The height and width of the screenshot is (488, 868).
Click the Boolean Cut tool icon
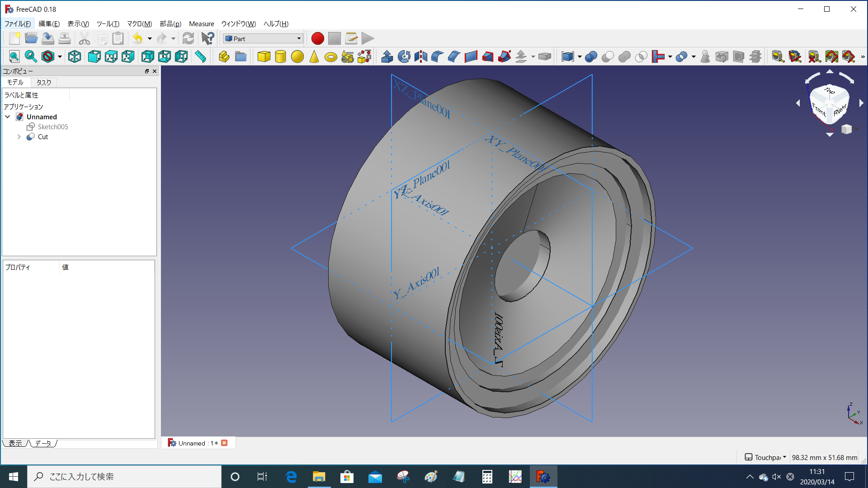pyautogui.click(x=608, y=56)
